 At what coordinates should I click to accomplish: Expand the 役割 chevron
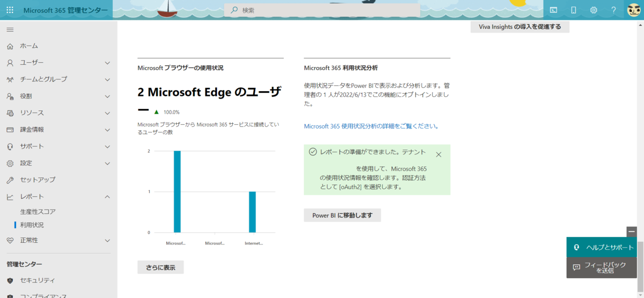pos(107,96)
